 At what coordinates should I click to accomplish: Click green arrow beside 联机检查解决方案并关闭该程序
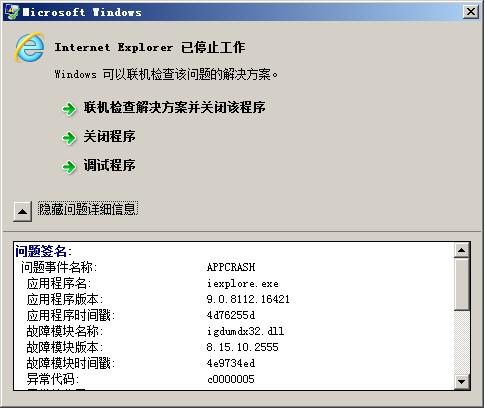click(x=69, y=109)
